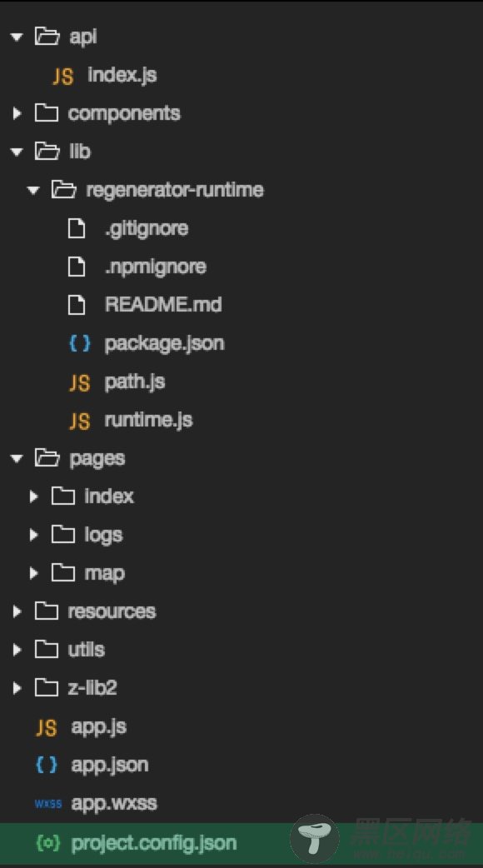The image size is (483, 868).
Task: Click the JS icon beside app.js
Action: pyautogui.click(x=47, y=727)
